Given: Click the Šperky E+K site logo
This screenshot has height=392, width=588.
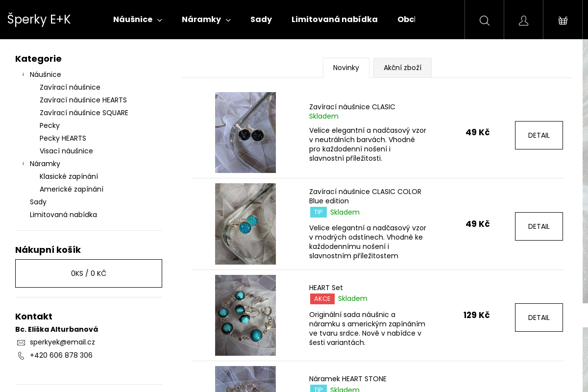Looking at the screenshot, I should coord(39,20).
